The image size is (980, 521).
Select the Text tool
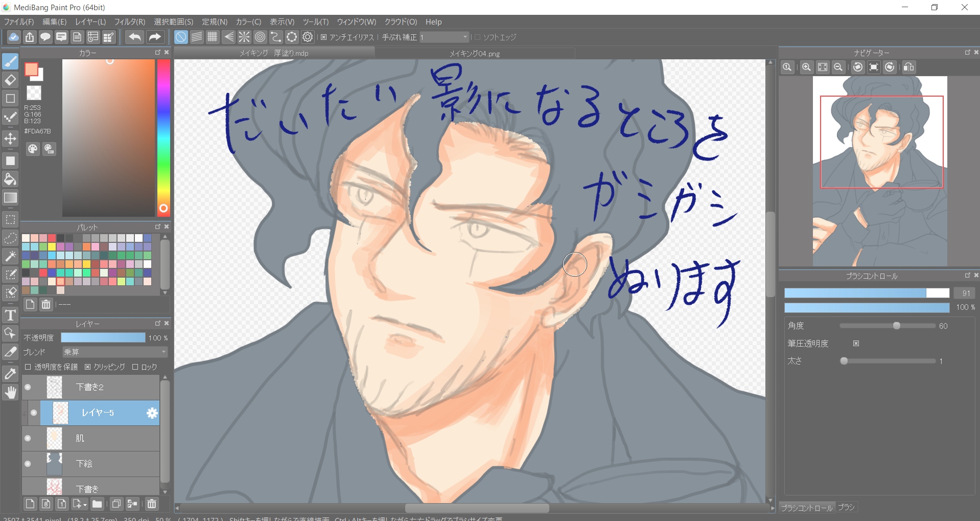tap(10, 315)
